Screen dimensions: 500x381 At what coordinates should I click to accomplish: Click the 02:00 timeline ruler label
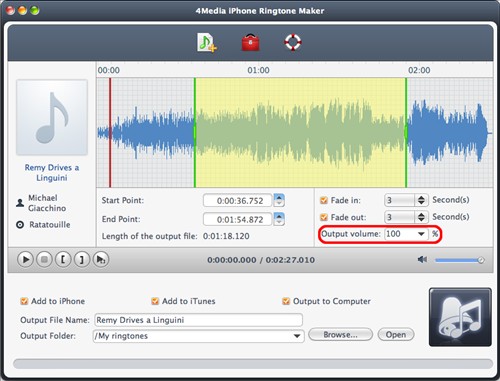(x=419, y=70)
